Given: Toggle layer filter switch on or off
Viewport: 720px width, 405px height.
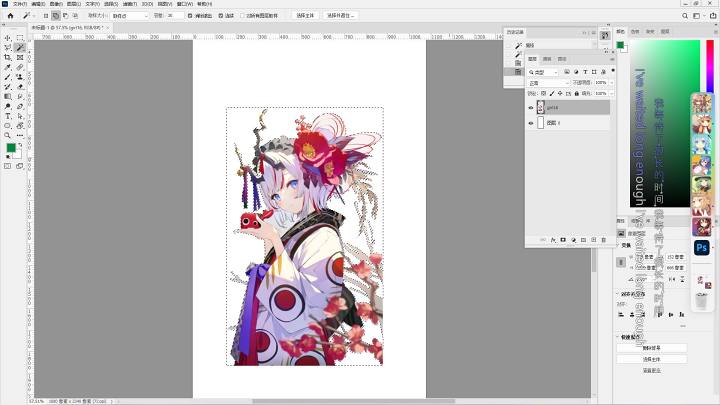Looking at the screenshot, I should [613, 71].
